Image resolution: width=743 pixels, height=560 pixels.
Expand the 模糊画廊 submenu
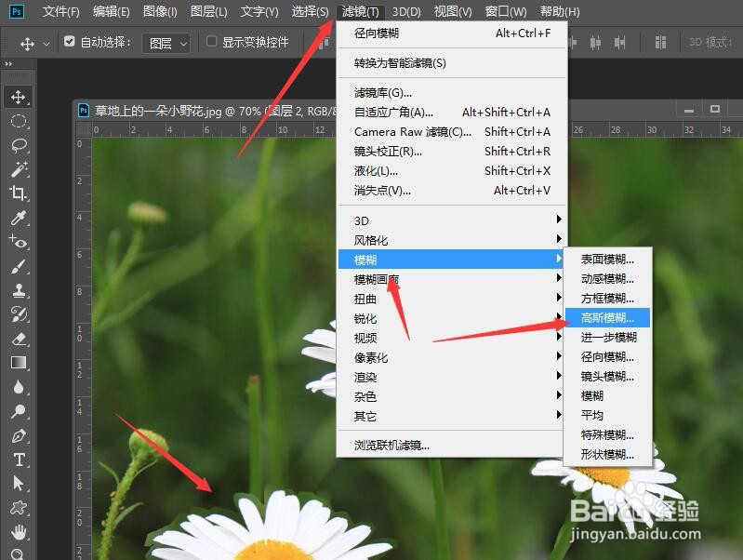tap(452, 279)
